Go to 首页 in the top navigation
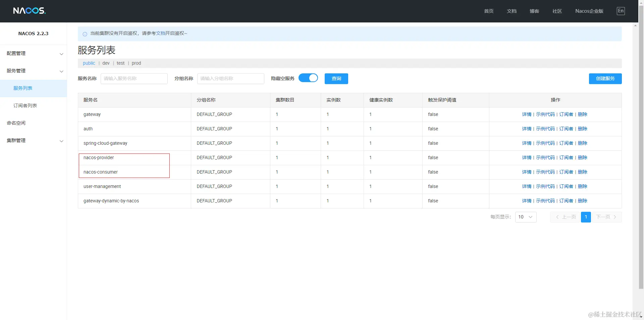 click(489, 11)
